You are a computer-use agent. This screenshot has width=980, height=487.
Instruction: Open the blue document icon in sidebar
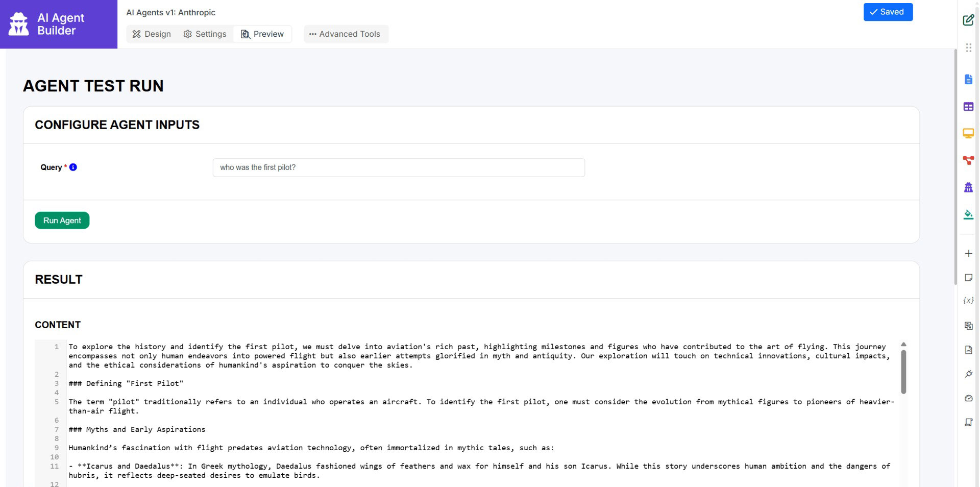968,80
